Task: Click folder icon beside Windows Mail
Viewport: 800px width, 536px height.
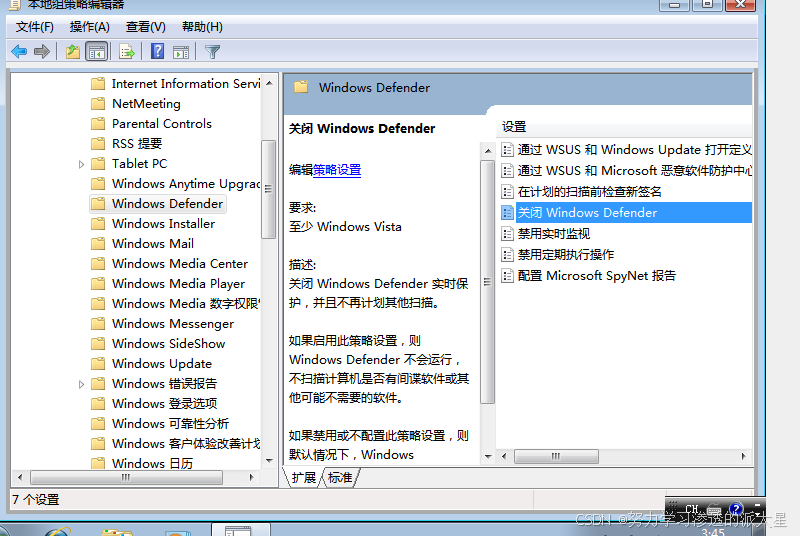Action: 98,243
